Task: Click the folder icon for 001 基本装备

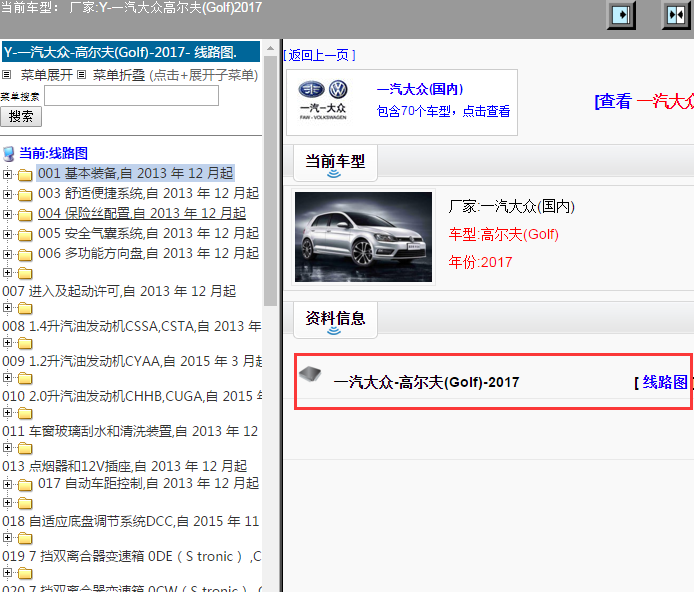Action: (25, 175)
